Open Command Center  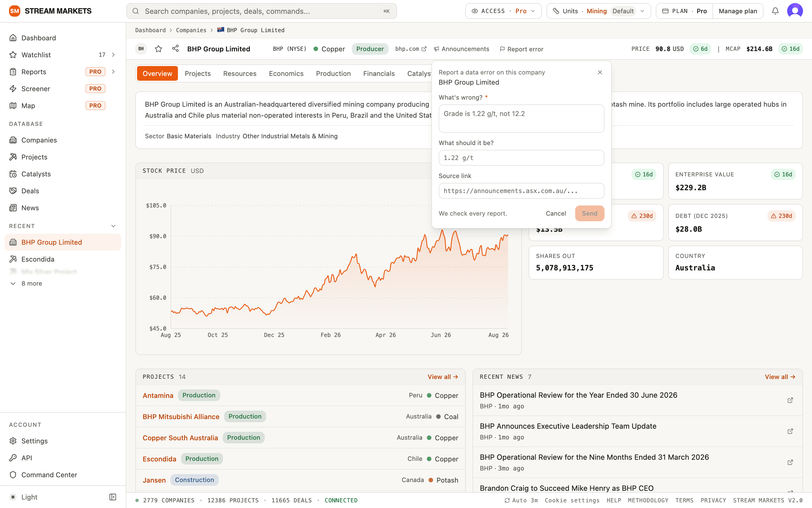coord(63,475)
